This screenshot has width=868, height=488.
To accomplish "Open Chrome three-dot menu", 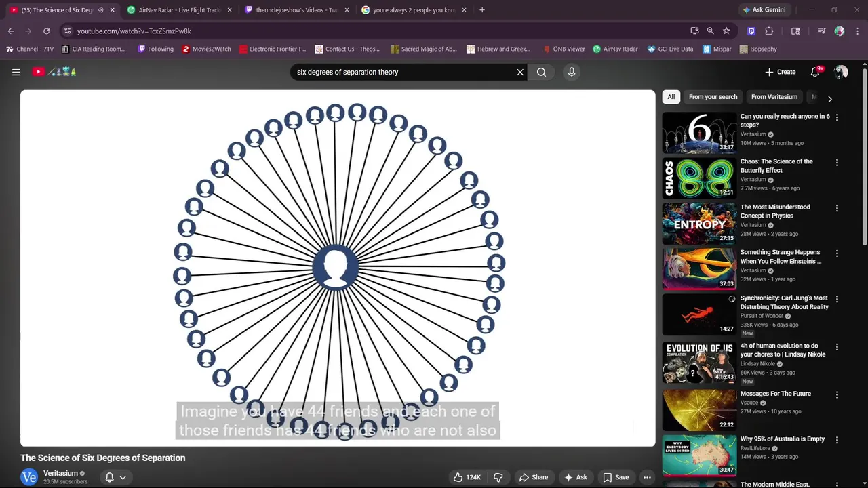I will [x=856, y=30].
